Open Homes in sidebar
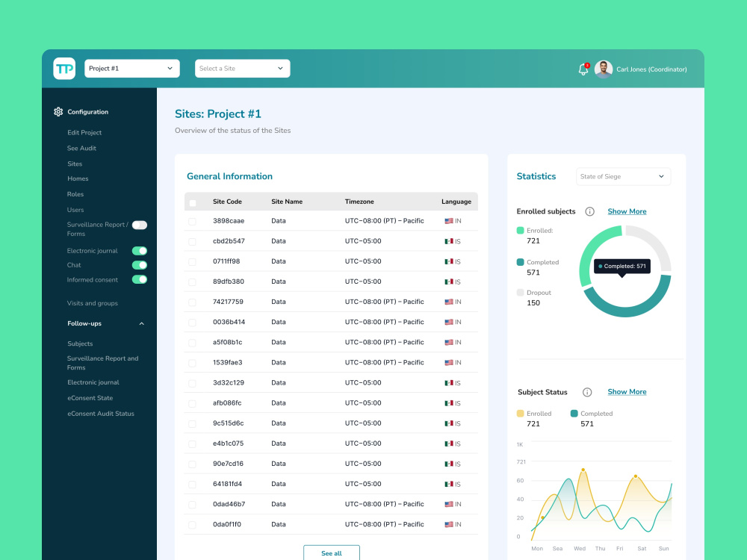The height and width of the screenshot is (560, 747). point(78,178)
